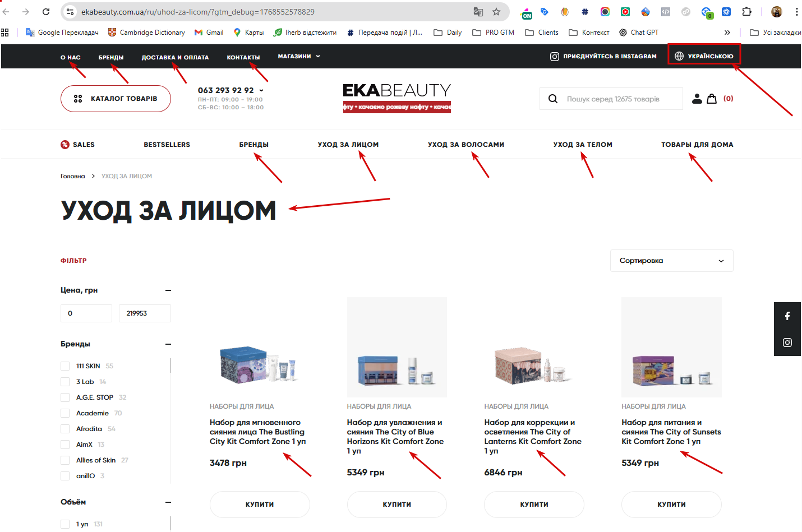Viewport: 802px width, 532px height.
Task: Open ТОВАРЫ ДЛЯ ДОМА category
Action: coord(697,145)
